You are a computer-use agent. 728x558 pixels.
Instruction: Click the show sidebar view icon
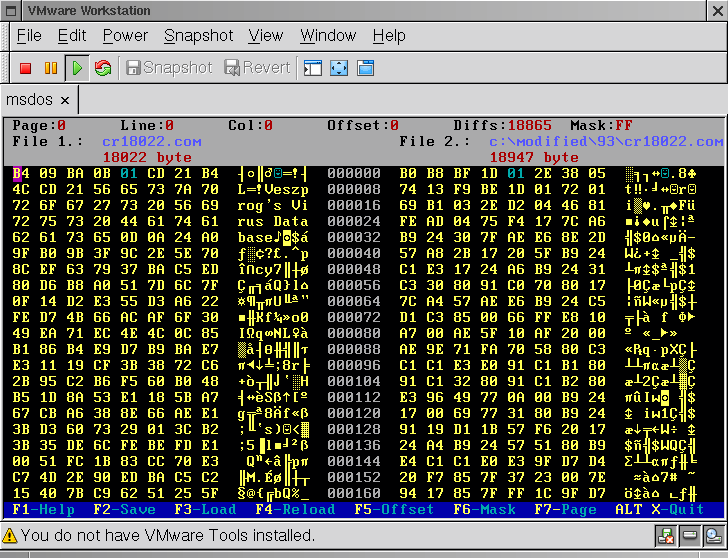[312, 68]
